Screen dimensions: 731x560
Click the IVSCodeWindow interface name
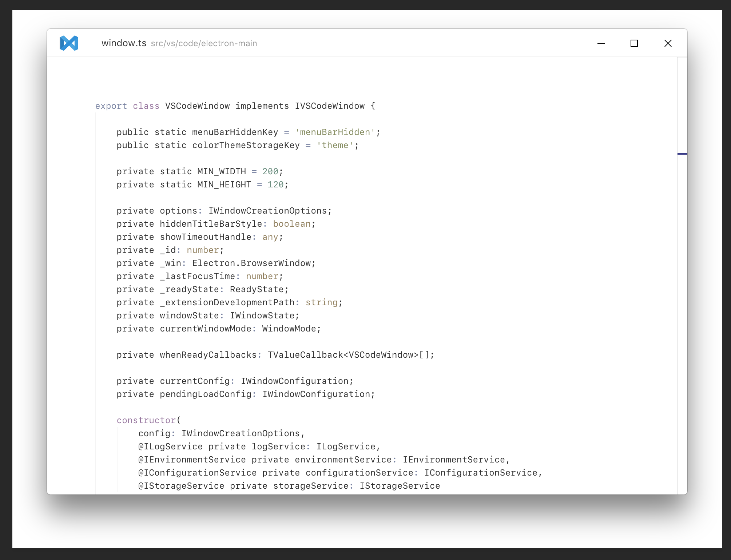pos(330,106)
